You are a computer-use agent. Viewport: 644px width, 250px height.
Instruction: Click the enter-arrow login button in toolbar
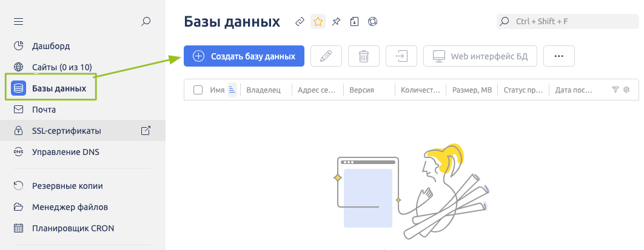pyautogui.click(x=401, y=56)
